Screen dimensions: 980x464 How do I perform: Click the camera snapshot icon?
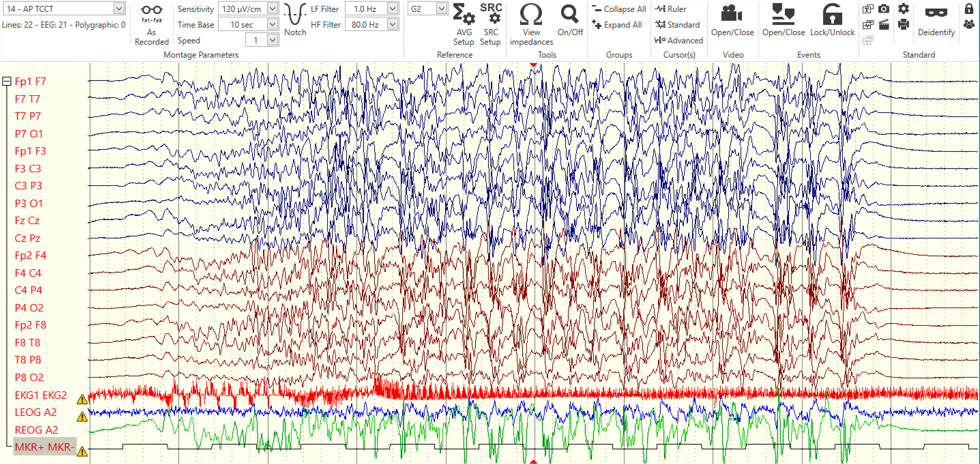(883, 9)
